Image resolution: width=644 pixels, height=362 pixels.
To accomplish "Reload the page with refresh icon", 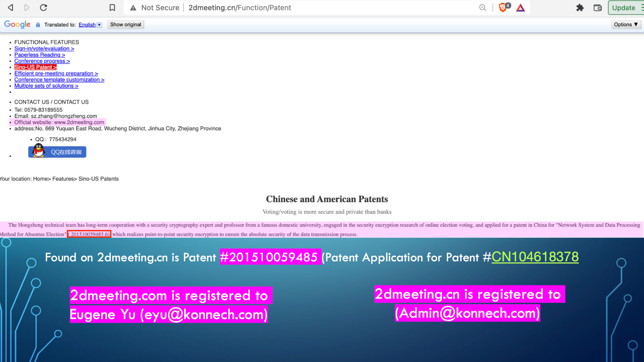I will point(43,7).
